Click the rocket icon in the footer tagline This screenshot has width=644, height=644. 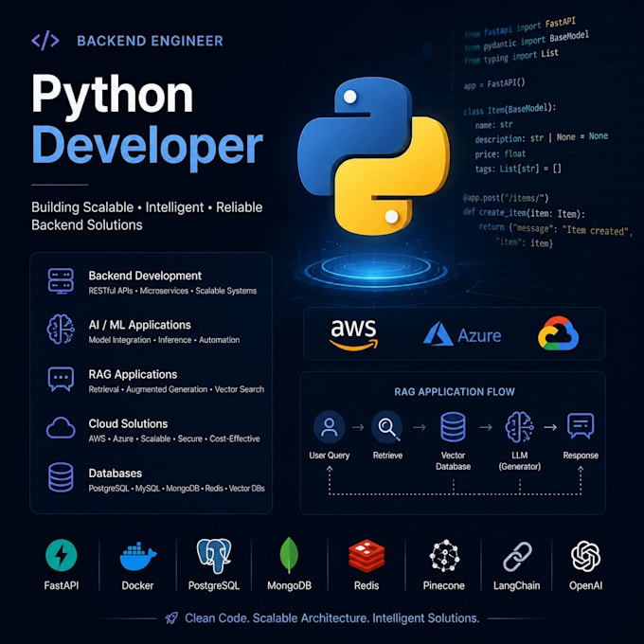pyautogui.click(x=171, y=618)
